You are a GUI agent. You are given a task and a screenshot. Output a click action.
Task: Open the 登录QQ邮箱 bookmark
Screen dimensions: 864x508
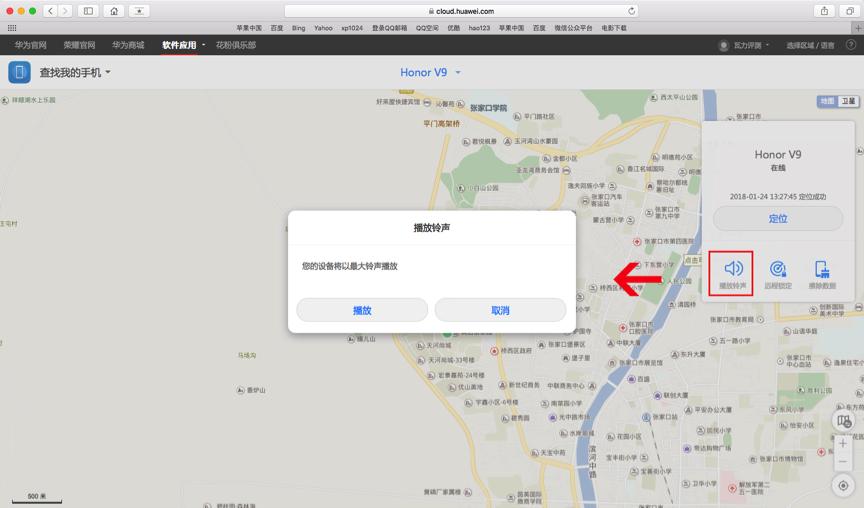click(x=389, y=28)
